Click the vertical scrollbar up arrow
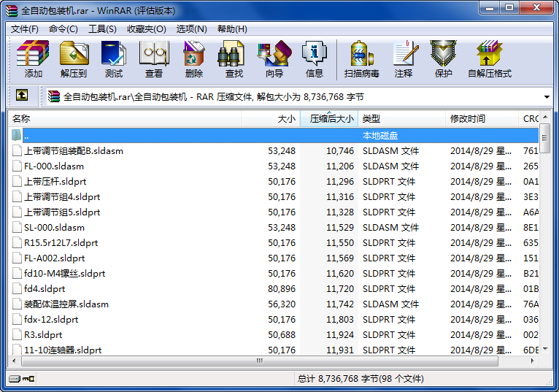559x392 pixels. point(545,117)
